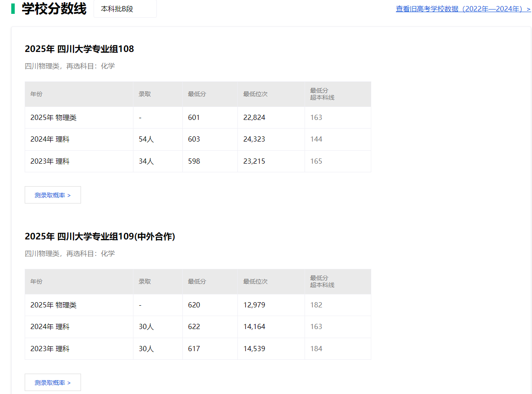532x394 pixels.
Task: Click the 23,215 rank cell
Action: 254,161
